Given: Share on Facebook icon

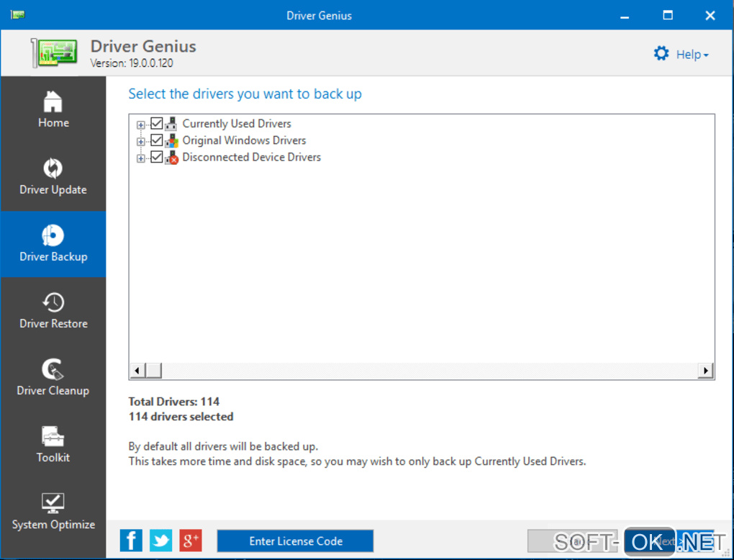Looking at the screenshot, I should (x=131, y=541).
